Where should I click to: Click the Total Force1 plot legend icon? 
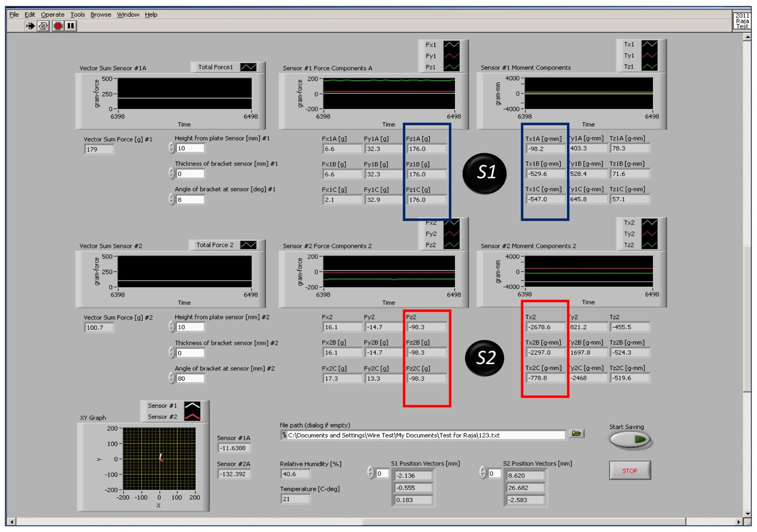(x=248, y=67)
